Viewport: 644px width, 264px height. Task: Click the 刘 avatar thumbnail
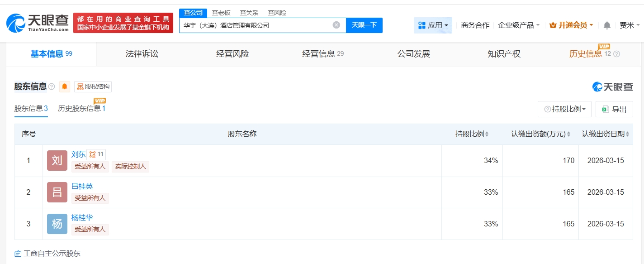(x=57, y=161)
